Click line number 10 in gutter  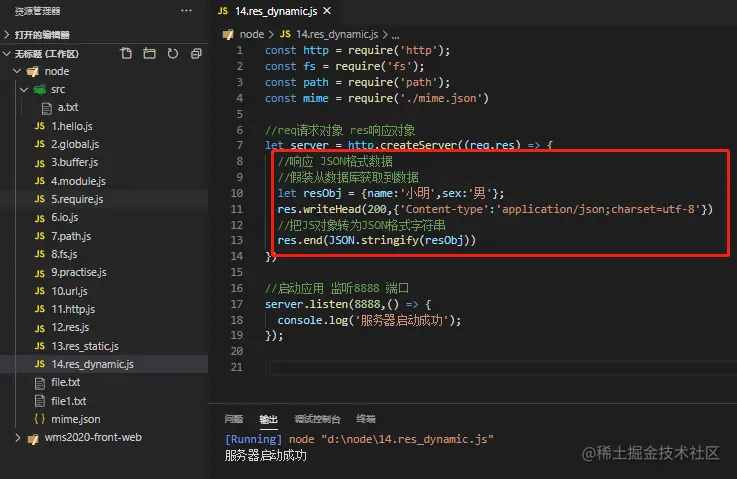(237, 193)
